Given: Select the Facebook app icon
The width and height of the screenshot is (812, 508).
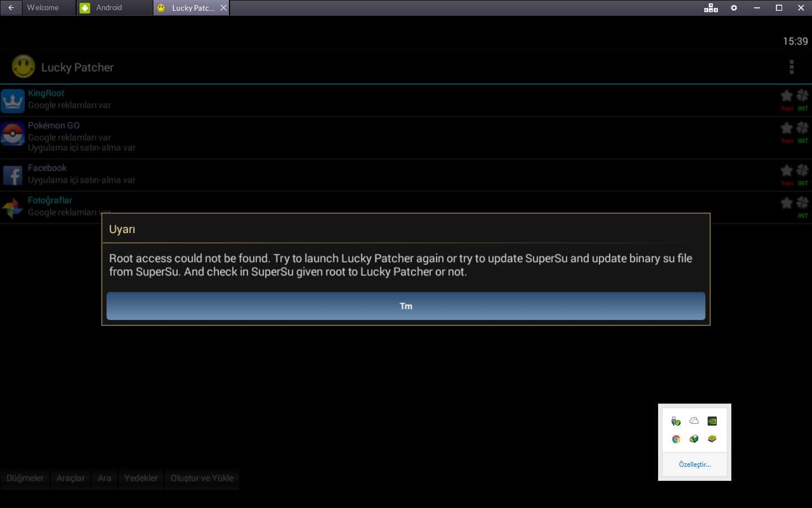Looking at the screenshot, I should coord(12,176).
